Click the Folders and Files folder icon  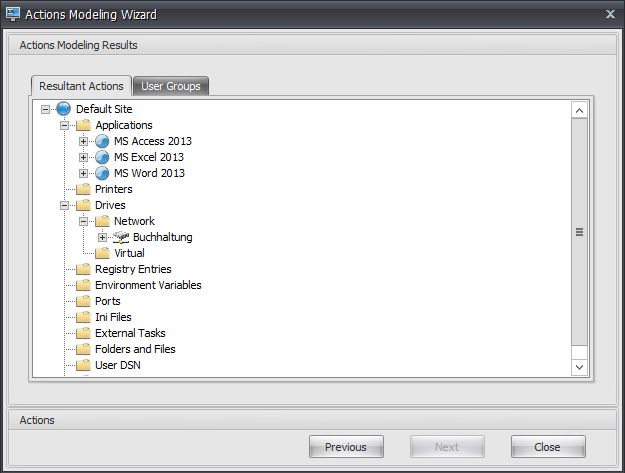coord(83,349)
